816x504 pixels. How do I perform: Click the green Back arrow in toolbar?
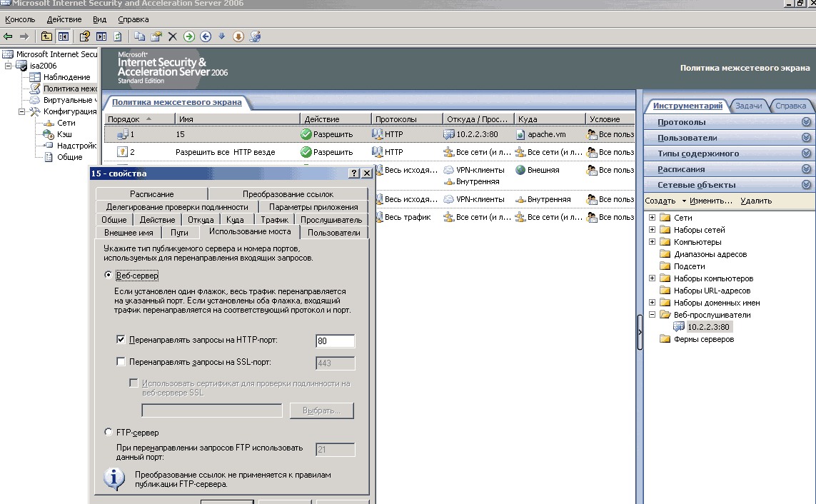click(x=8, y=36)
